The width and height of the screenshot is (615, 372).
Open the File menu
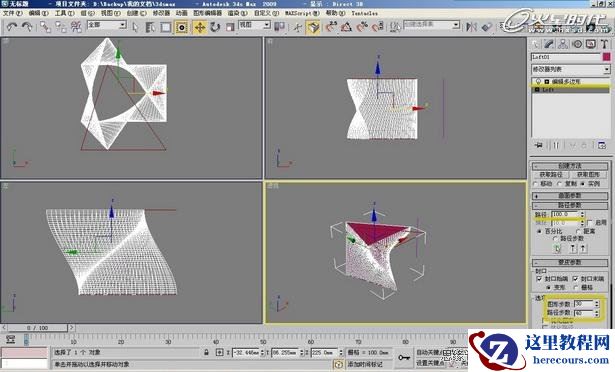(x=13, y=13)
